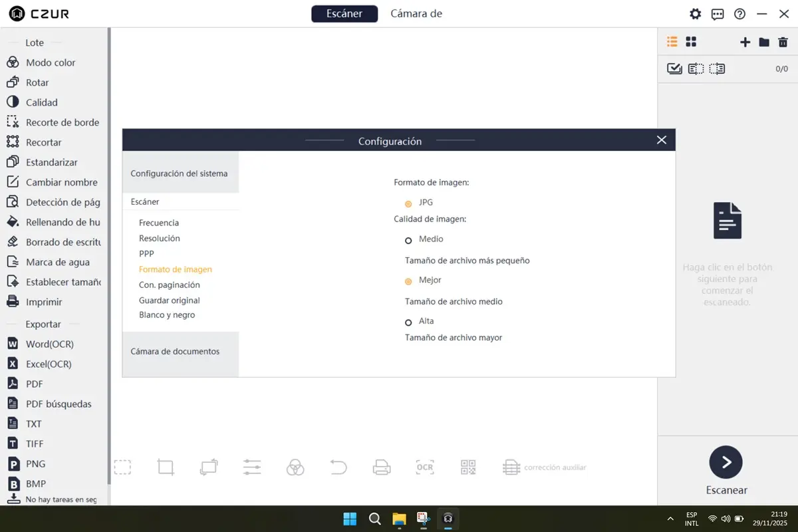The image size is (798, 532).
Task: Click the plus icon to add files
Action: point(745,42)
